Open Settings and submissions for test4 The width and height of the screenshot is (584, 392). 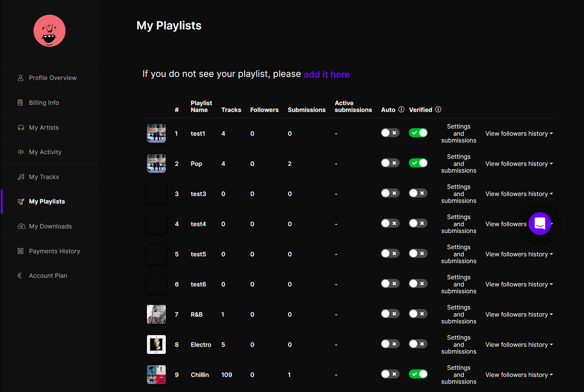coord(459,224)
